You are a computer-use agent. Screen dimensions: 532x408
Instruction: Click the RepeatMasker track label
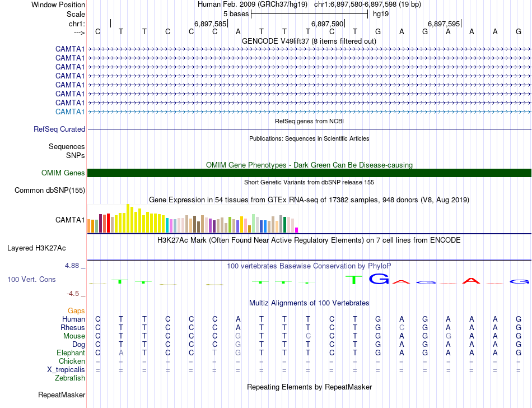point(62,395)
